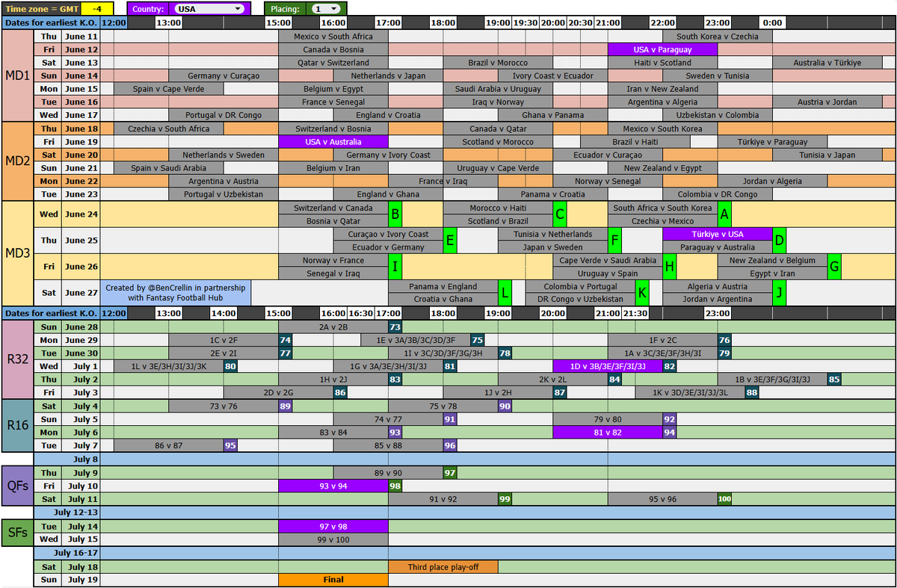Click Uzbekistan v Colombia match cell
Viewport: 897px width, 588px height.
pyautogui.click(x=718, y=115)
